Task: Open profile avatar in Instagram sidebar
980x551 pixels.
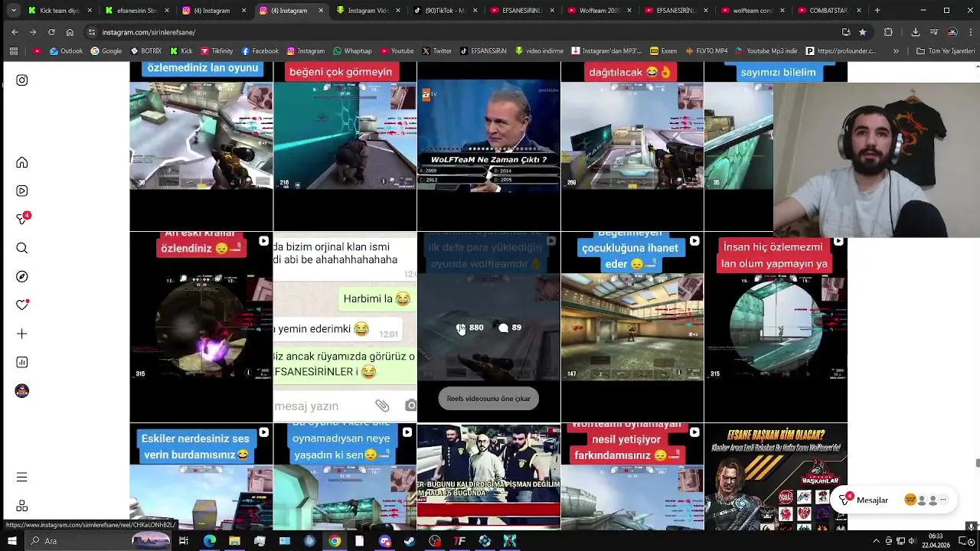Action: [x=22, y=391]
